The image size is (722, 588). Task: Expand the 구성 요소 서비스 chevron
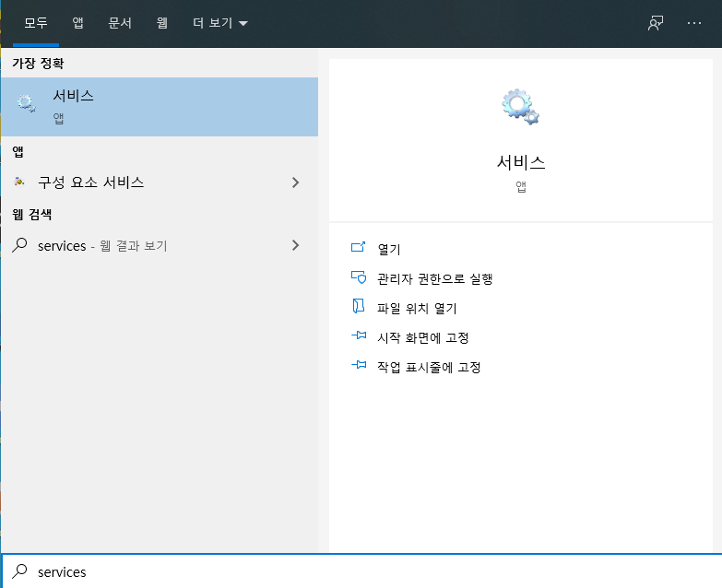(x=296, y=182)
